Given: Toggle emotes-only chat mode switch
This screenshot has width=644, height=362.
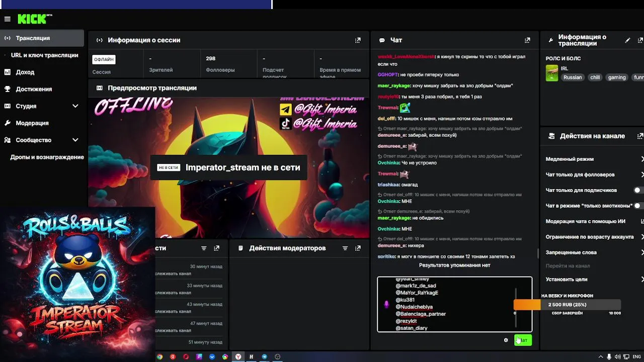Looking at the screenshot, I should click(x=639, y=206).
